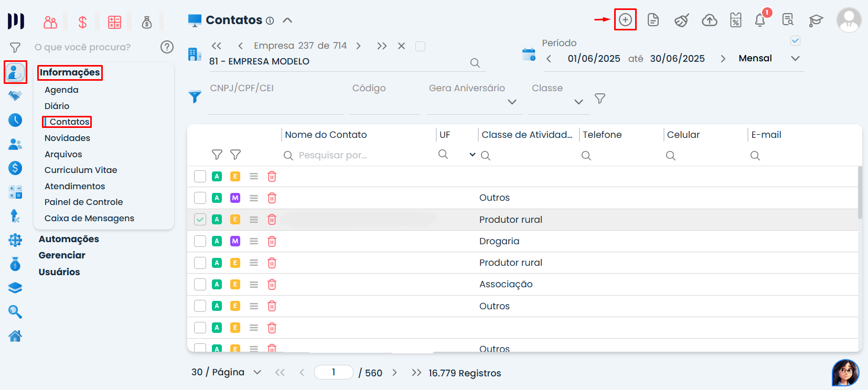Click the help question mark icon
868x390 pixels.
(x=167, y=47)
